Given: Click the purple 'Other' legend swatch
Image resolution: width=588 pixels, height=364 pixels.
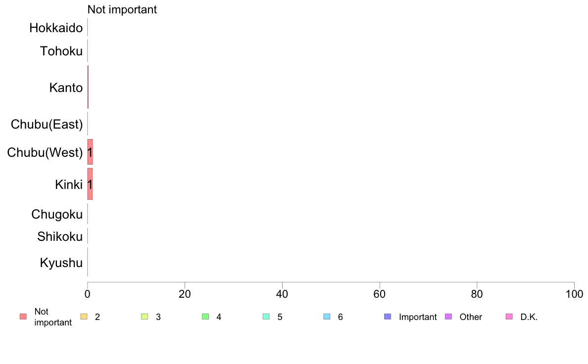Looking at the screenshot, I should click(x=448, y=317).
